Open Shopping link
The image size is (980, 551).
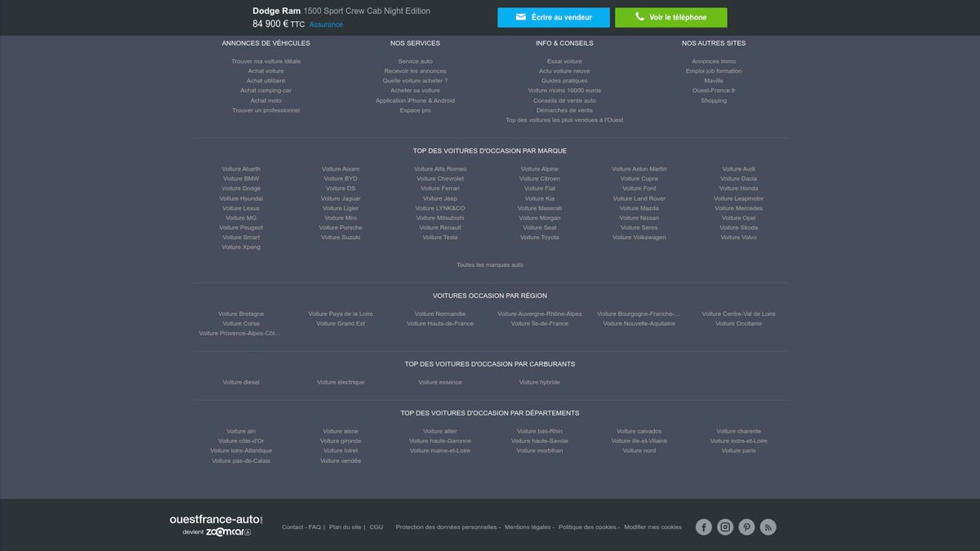point(714,100)
